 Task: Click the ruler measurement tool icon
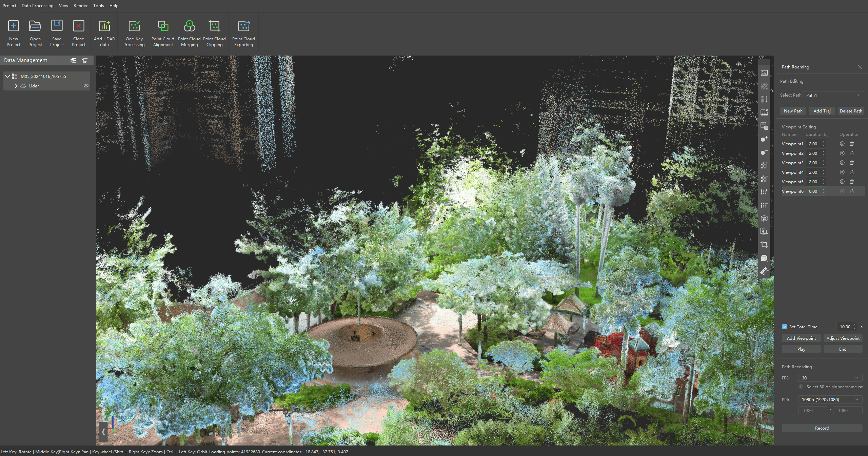point(764,271)
